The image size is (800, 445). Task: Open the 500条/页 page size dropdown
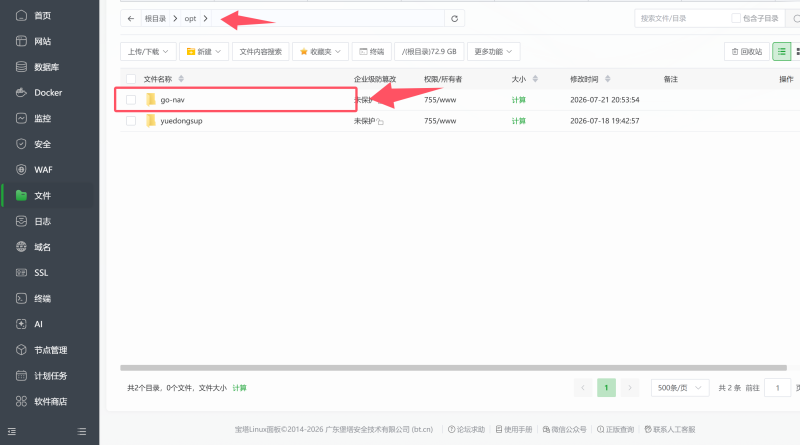point(680,388)
